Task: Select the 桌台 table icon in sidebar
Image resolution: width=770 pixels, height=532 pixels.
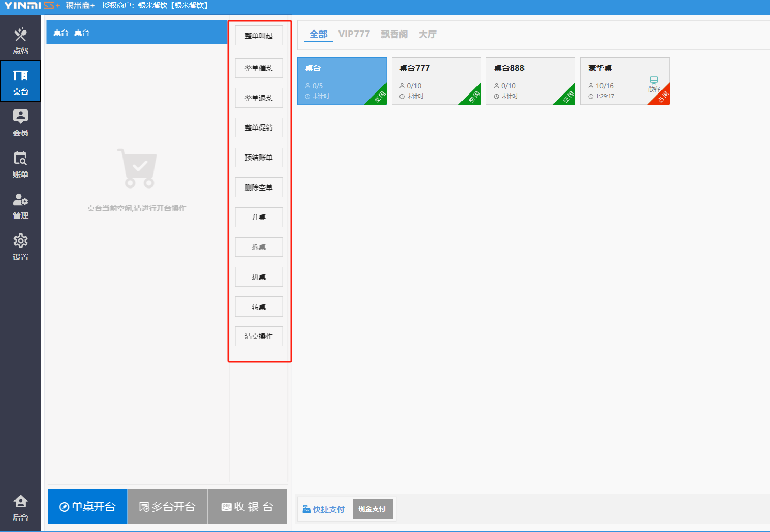Action: pos(21,76)
